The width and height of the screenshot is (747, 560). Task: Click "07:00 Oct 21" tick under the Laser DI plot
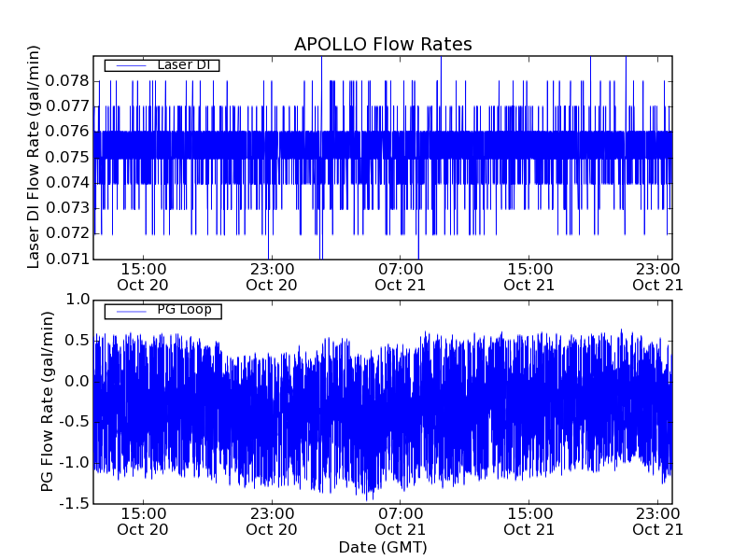pos(401,277)
